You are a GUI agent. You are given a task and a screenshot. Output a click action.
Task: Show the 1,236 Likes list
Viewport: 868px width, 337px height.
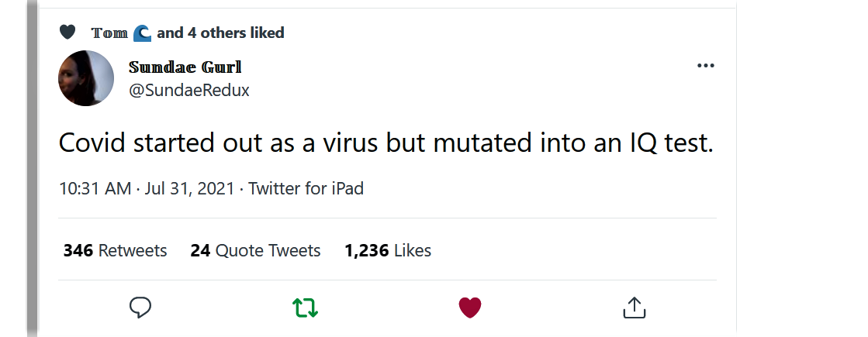pyautogui.click(x=388, y=250)
